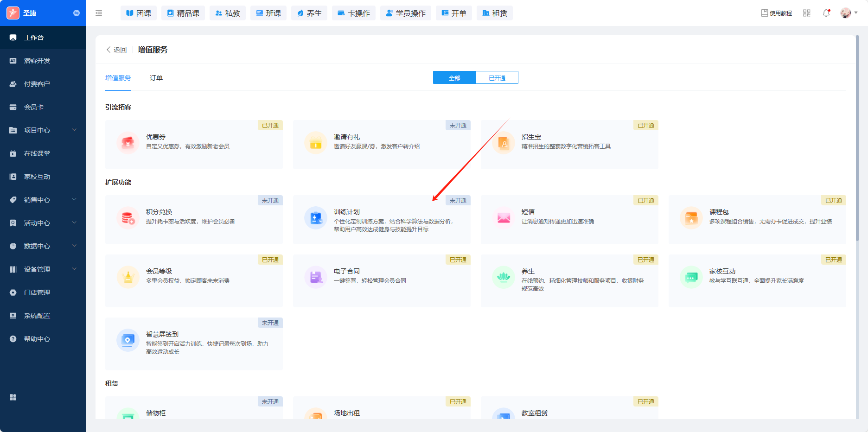This screenshot has width=868, height=432.
Task: Click the 智慧屏签到 screen icon
Action: [x=128, y=340]
